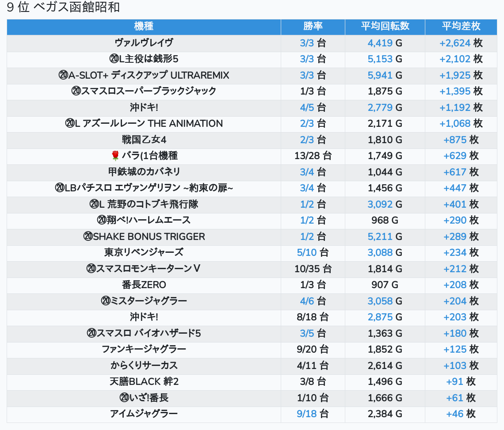The width and height of the screenshot is (504, 430).
Task: Click the ⑳ badge before L主役は銭形5
Action: [x=114, y=59]
